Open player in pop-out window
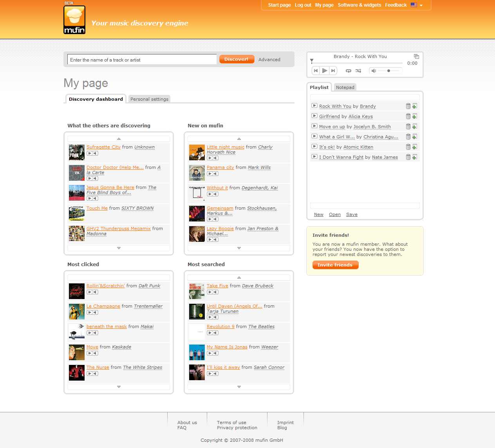The width and height of the screenshot is (495, 448). pyautogui.click(x=416, y=56)
